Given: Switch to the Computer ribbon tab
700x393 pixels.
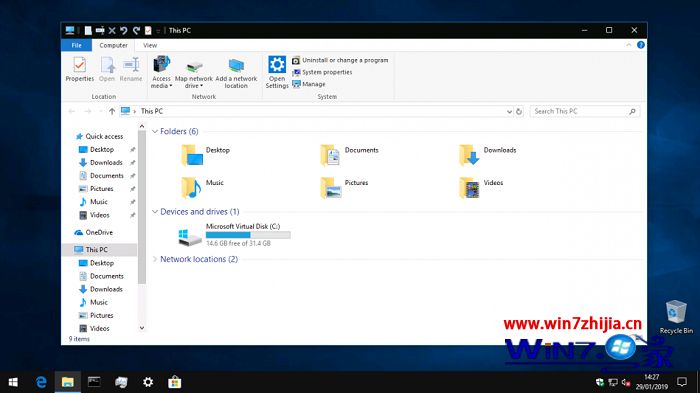Looking at the screenshot, I should pos(113,45).
